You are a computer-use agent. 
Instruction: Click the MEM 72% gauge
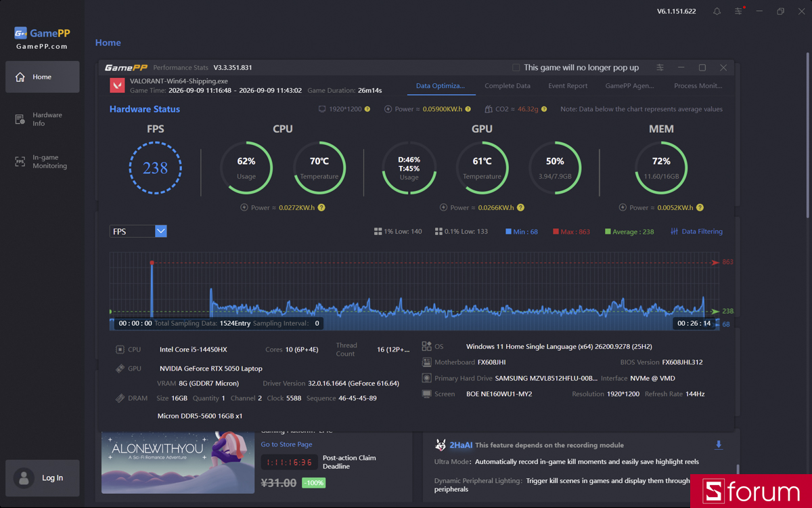coord(661,168)
